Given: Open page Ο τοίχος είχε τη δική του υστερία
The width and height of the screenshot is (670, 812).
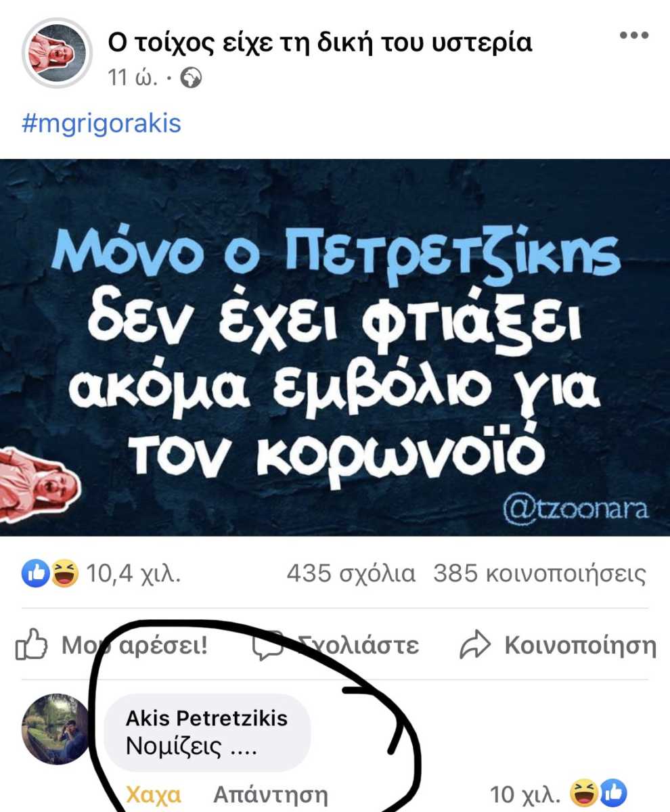Looking at the screenshot, I should pos(320,42).
